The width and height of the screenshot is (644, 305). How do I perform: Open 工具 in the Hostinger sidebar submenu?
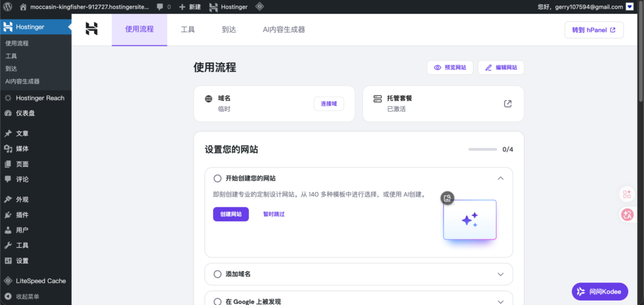[11, 56]
